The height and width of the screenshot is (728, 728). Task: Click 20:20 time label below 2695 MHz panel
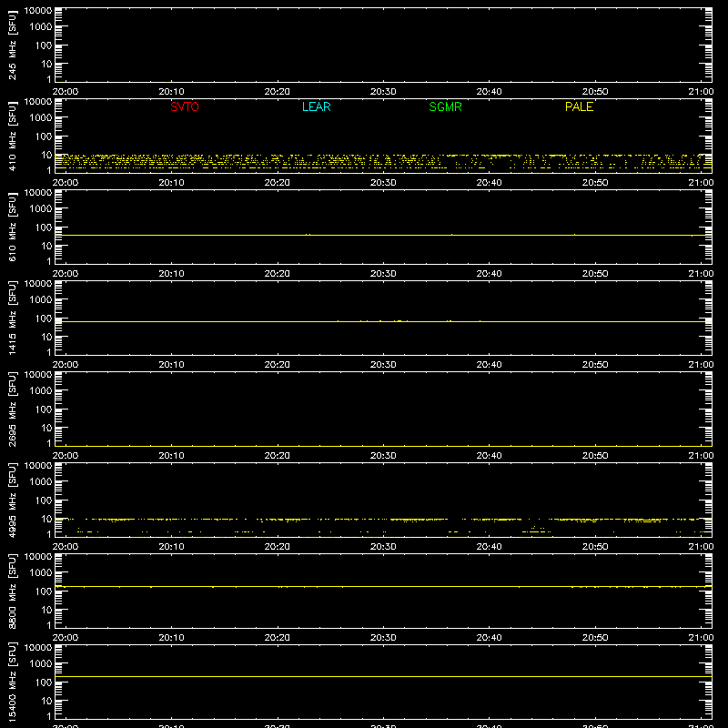[278, 456]
